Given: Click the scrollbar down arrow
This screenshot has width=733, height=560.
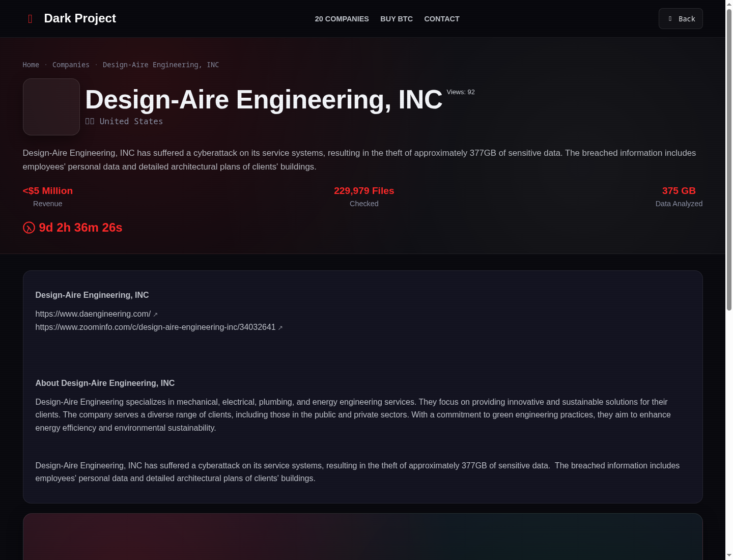Looking at the screenshot, I should point(729,555).
